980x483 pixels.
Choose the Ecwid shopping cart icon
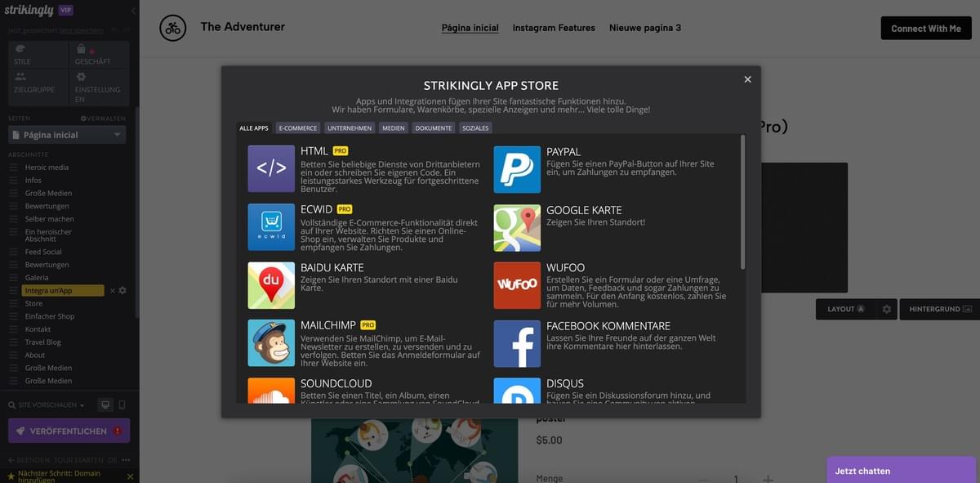click(271, 227)
